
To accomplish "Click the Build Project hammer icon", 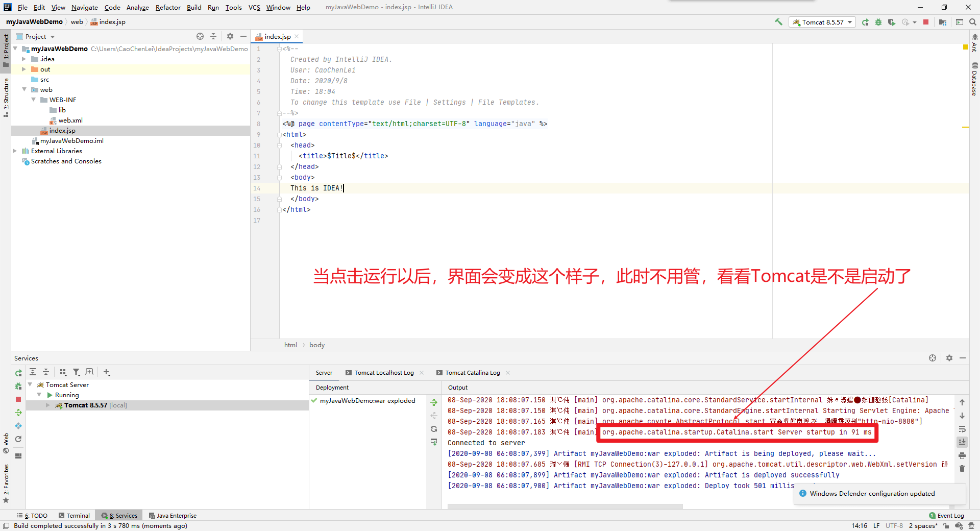I will [778, 22].
